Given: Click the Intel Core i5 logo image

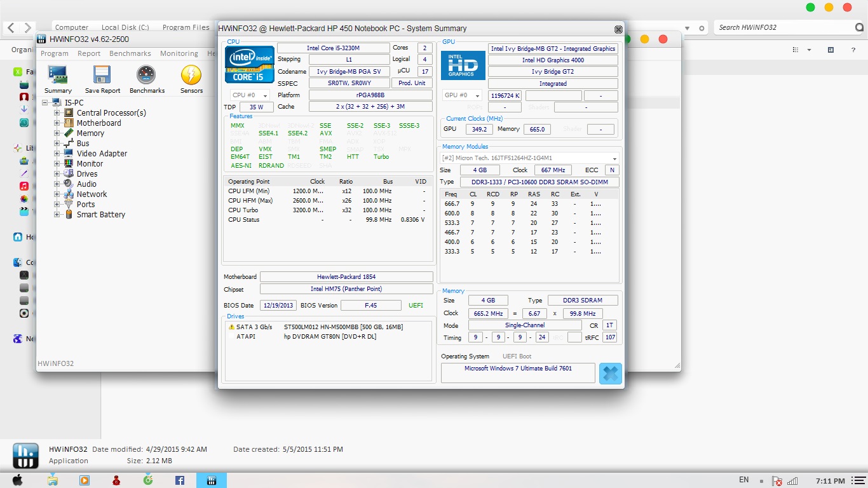Looking at the screenshot, I should click(x=250, y=64).
